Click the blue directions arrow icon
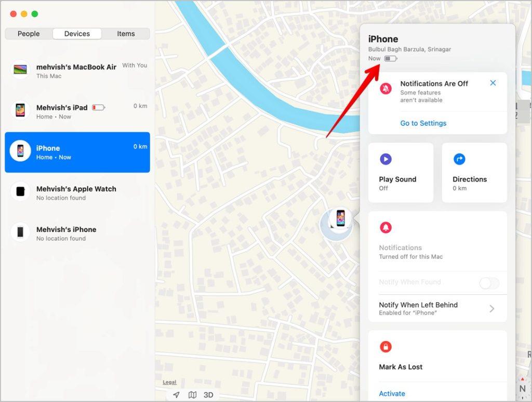The width and height of the screenshot is (532, 402). [x=459, y=159]
